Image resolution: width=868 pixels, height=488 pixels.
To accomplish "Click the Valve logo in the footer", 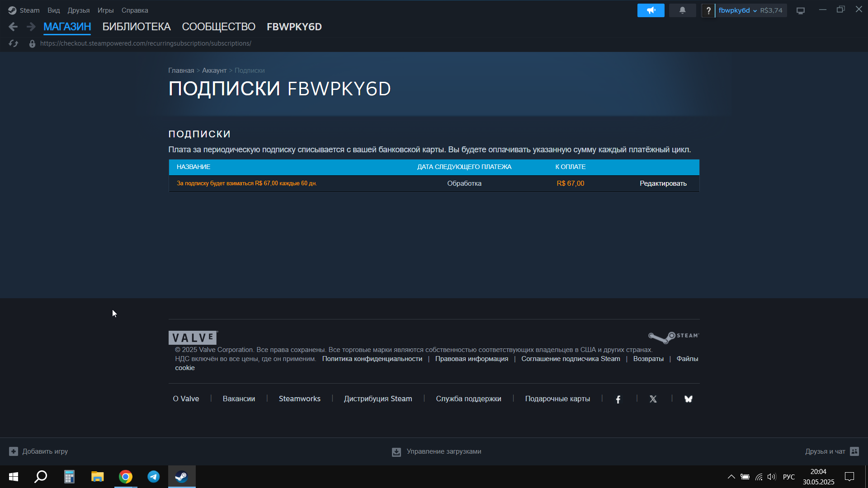I will pos(193,338).
